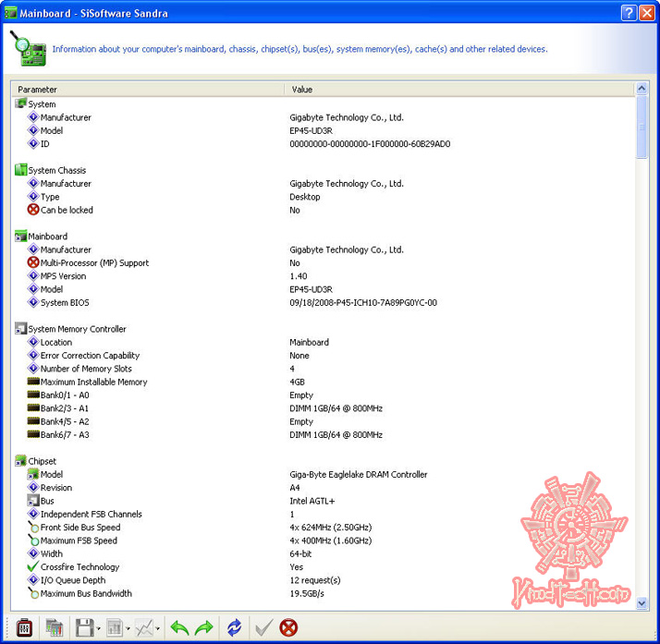Screen dimensions: 660x644
Task: Click the stacked charts icon in toolbar
Action: (55, 627)
